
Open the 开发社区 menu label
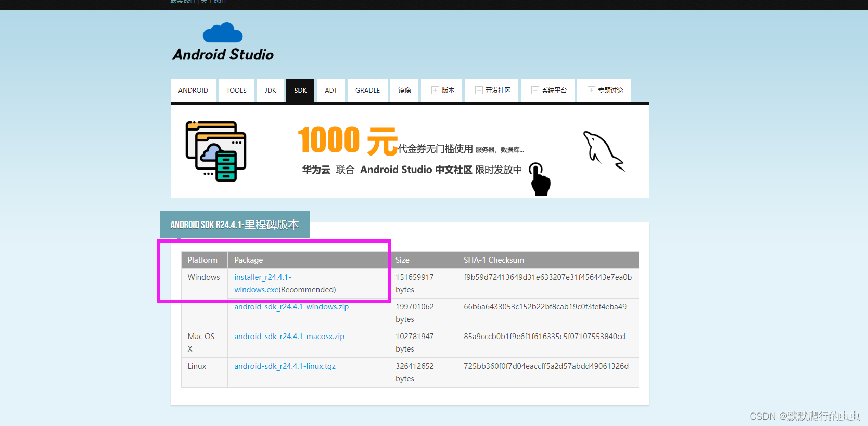click(x=498, y=91)
